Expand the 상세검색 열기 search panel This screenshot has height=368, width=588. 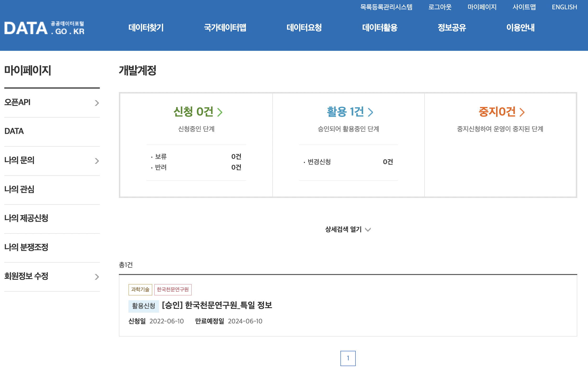(348, 229)
